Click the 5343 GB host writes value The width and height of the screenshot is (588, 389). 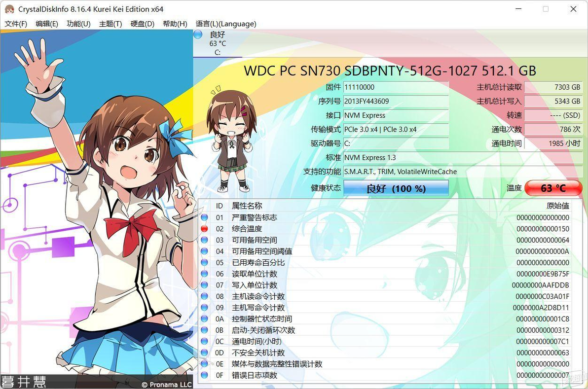pyautogui.click(x=553, y=101)
